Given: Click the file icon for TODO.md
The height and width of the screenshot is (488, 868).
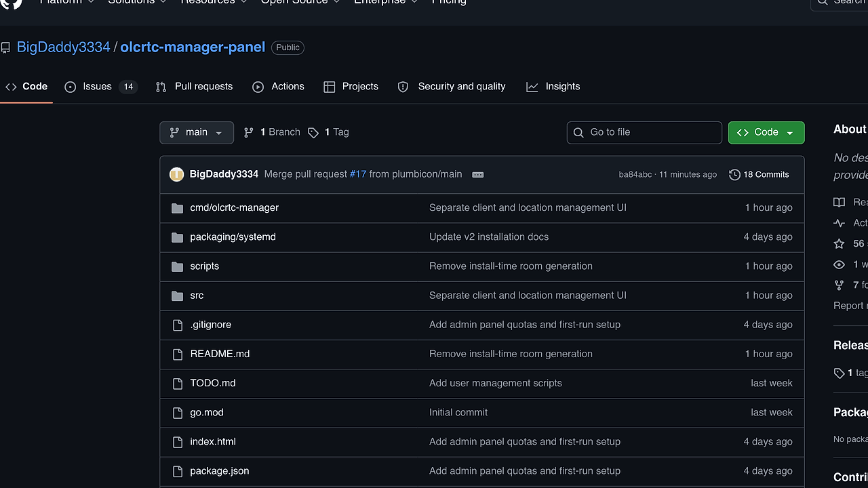Looking at the screenshot, I should [178, 383].
